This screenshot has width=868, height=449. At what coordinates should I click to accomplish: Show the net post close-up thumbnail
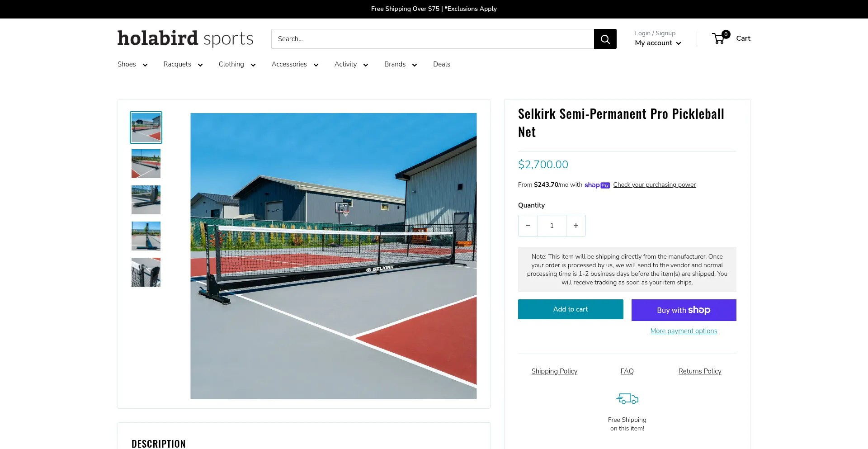click(146, 272)
